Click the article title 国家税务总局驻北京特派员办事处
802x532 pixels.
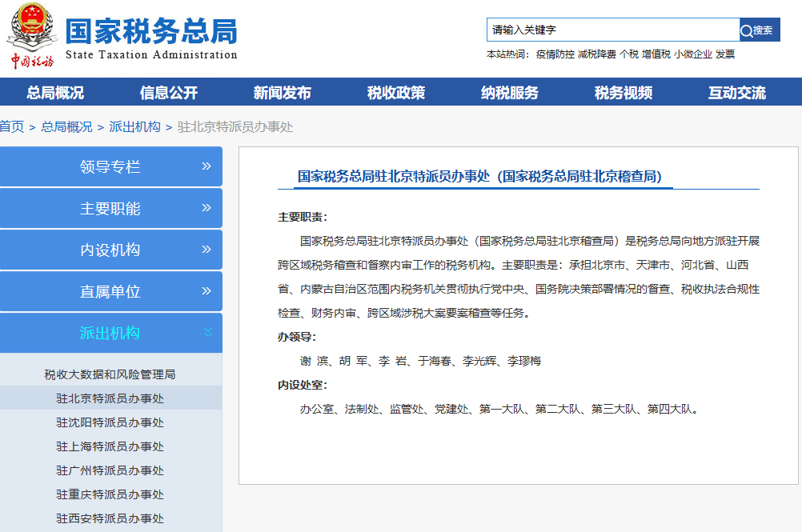479,176
